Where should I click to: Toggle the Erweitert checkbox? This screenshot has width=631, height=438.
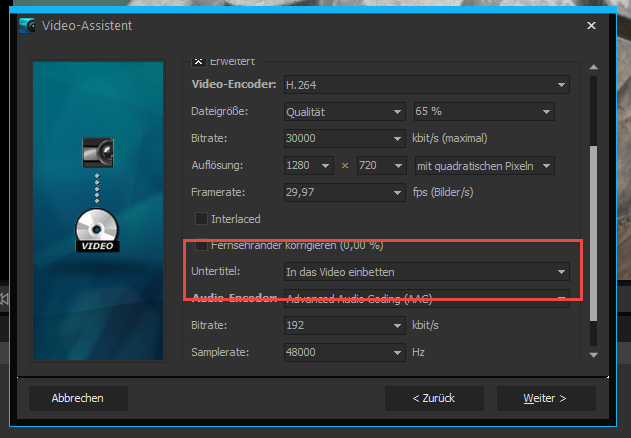coord(198,60)
